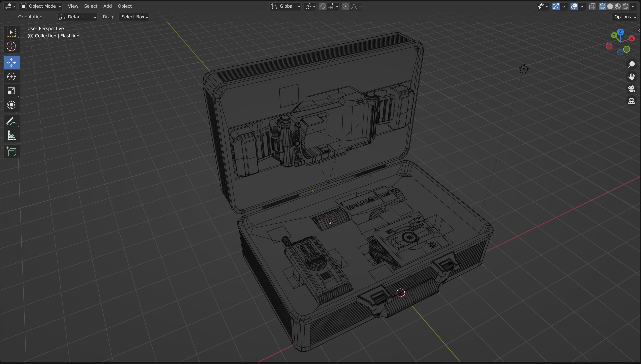Click the '(0) Collection | Flashlight' text
Screen dimensions: 641x364
[54, 36]
